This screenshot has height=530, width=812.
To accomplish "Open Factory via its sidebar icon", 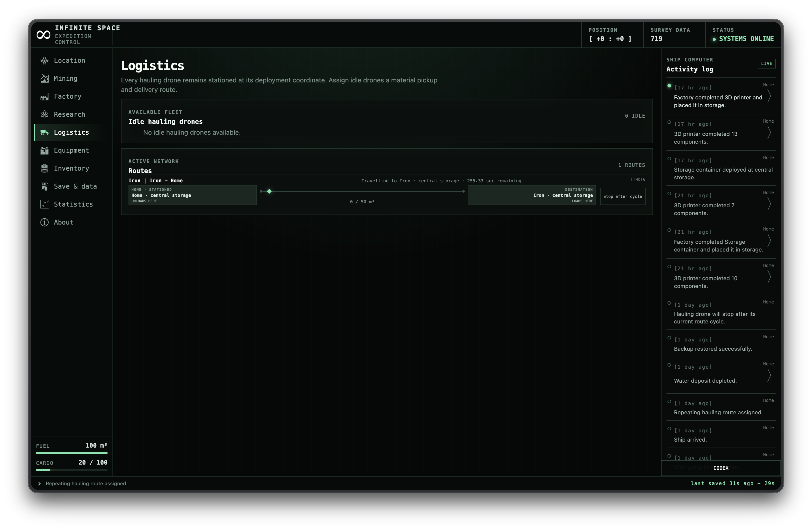I will click(44, 96).
